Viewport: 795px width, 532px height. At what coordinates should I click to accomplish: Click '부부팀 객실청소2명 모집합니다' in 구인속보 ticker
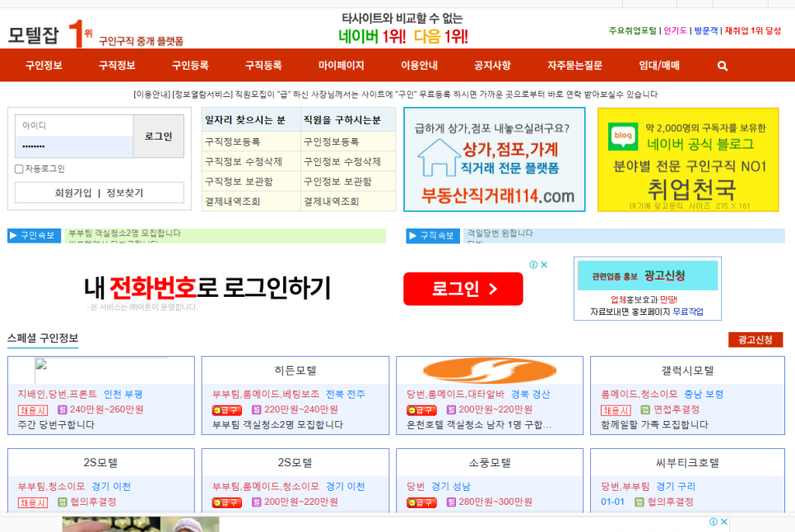pyautogui.click(x=125, y=233)
